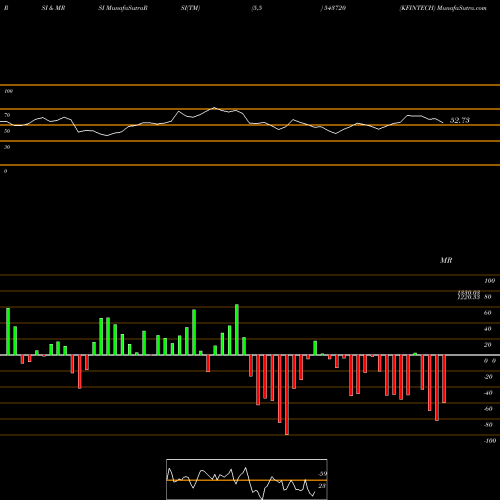
Task: Click the longest red MR bar reaching -100
Action: tap(287, 395)
